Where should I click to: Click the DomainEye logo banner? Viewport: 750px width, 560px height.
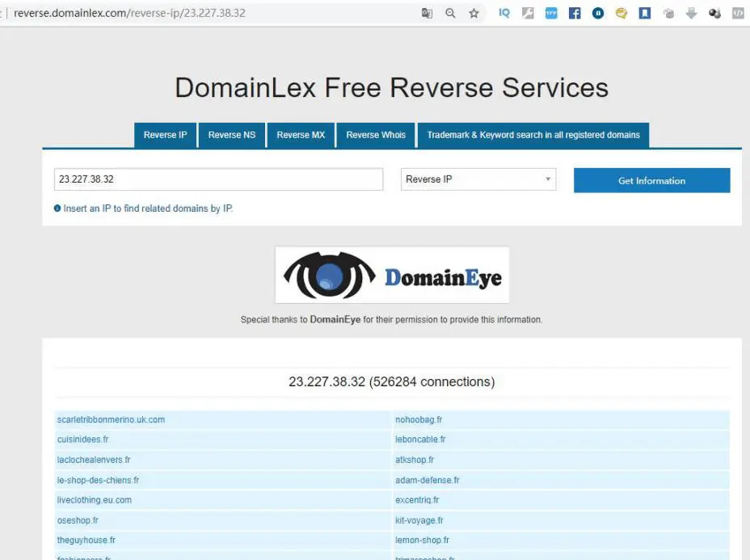tap(392, 275)
